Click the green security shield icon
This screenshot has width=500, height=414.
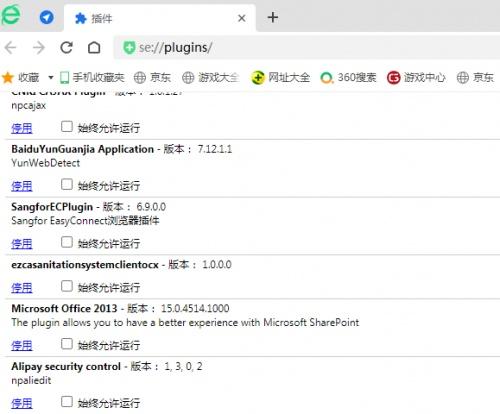pos(129,48)
